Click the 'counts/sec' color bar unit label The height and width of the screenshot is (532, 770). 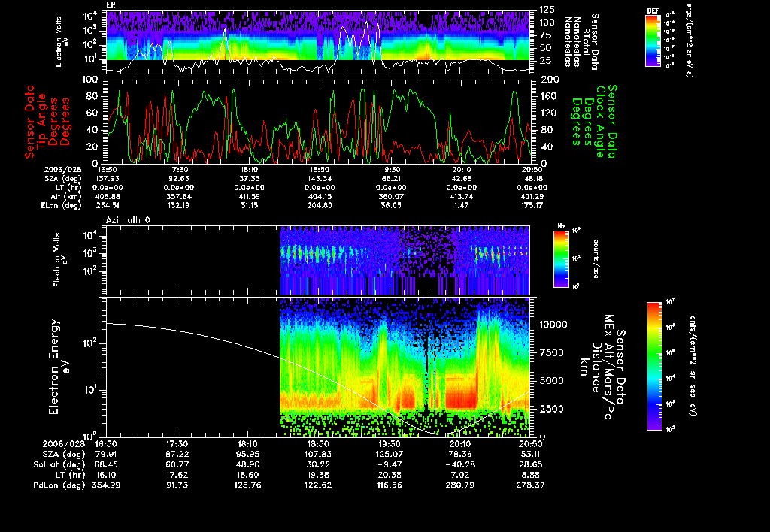(596, 259)
